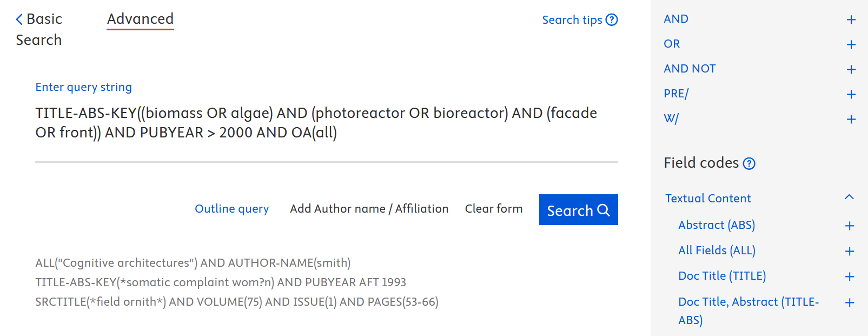Open Search tips help link
The height and width of the screenshot is (336, 868).
579,20
